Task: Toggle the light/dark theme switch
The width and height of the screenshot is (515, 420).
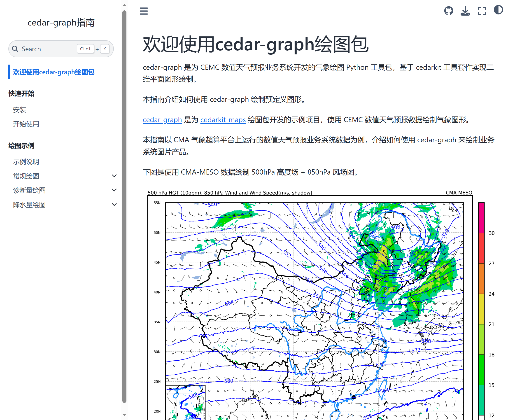Action: [x=498, y=10]
